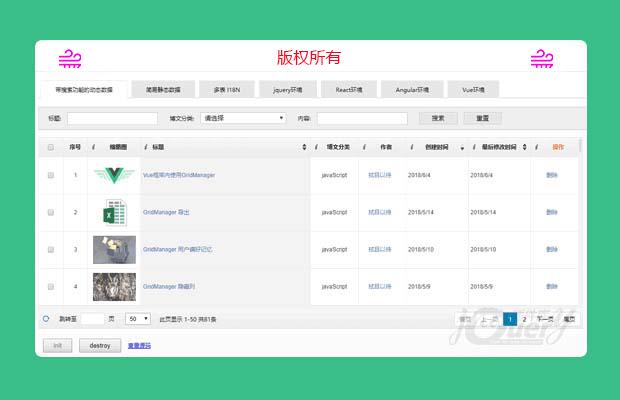Viewport: 620px width, 400px height.
Task: Click the Vue logo thumbnail in row 1
Action: pos(113,175)
